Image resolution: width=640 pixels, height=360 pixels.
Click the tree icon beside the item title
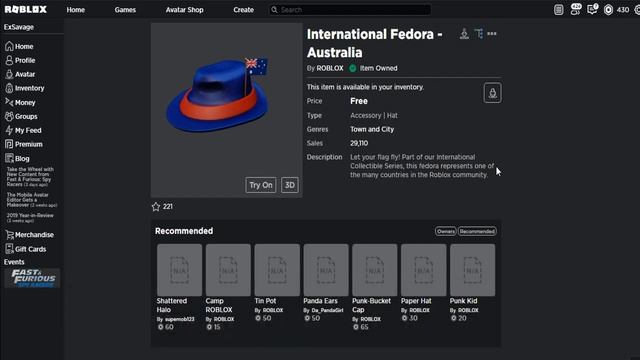tap(479, 33)
